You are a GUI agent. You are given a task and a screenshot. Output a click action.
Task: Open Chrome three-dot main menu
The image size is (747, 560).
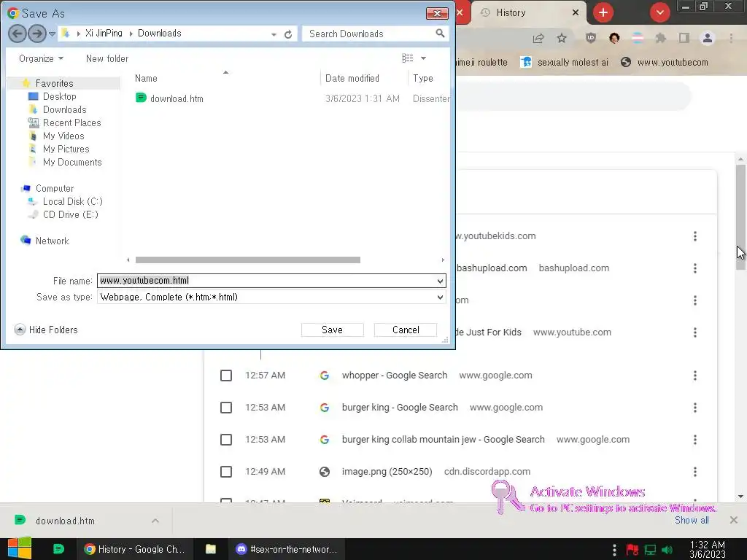point(731,38)
